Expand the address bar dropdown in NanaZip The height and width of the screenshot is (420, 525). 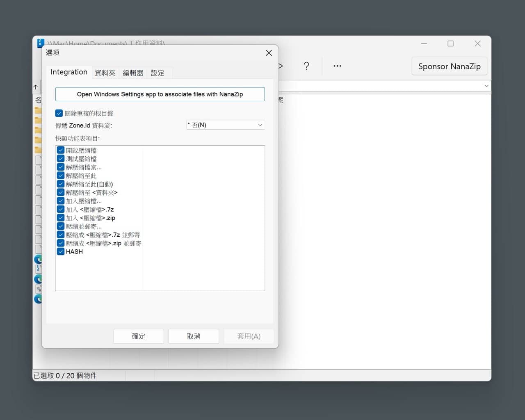tap(486, 86)
